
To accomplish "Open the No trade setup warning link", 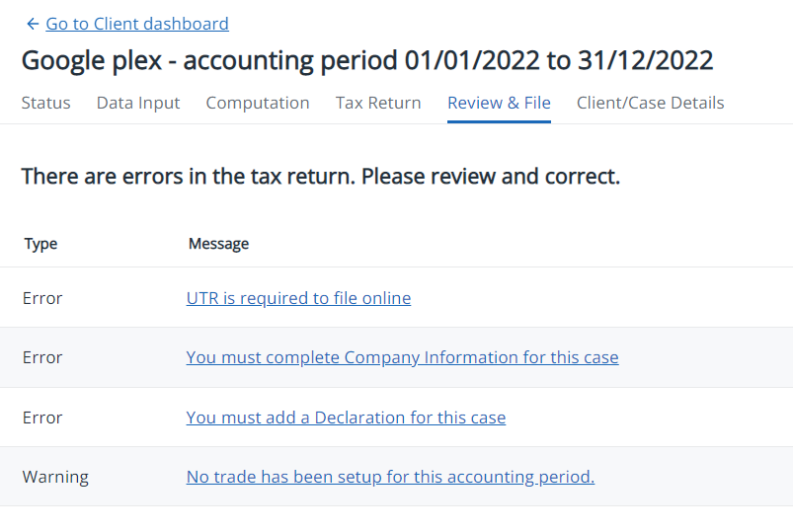I will click(390, 477).
